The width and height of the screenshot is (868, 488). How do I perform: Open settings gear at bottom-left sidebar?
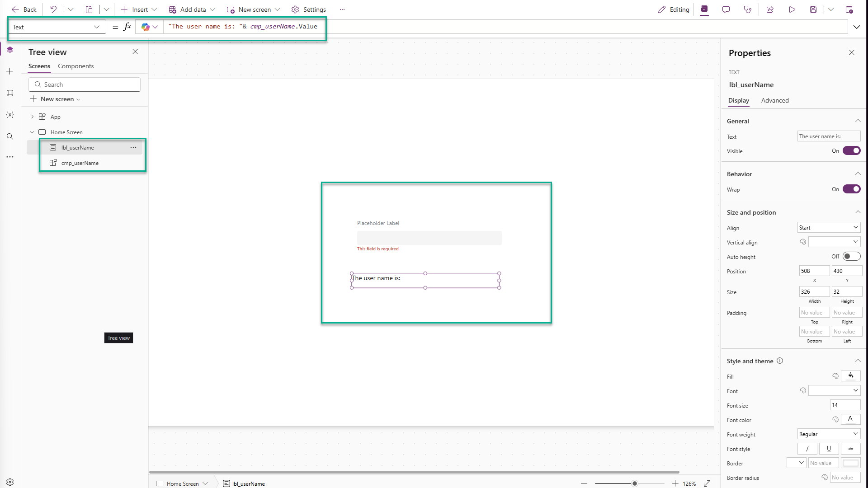[10, 482]
